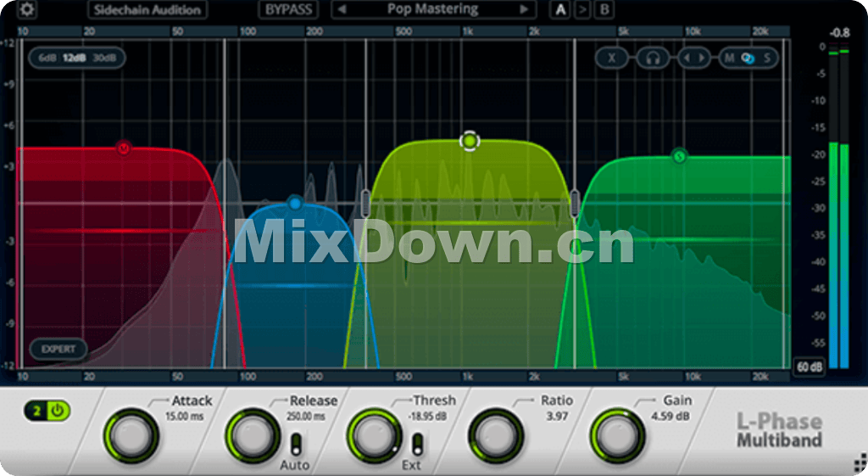Click the Thresh value -18.95 dB
The width and height of the screenshot is (868, 476).
427,416
